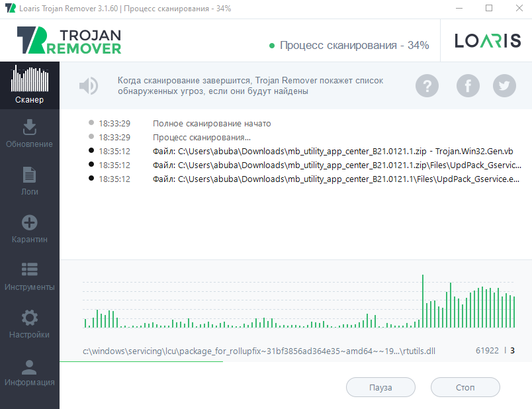This screenshot has width=532, height=409.
Task: Open the Обновление download icon
Action: (x=30, y=126)
